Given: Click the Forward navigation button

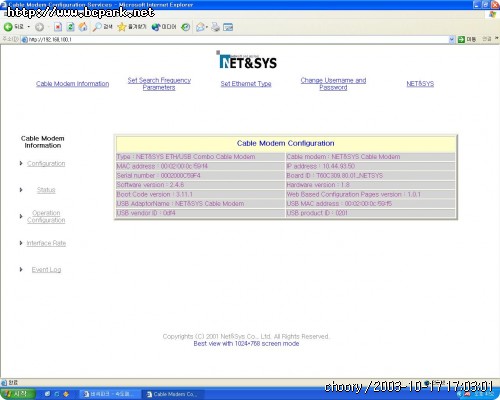Looking at the screenshot, I should pos(39,27).
